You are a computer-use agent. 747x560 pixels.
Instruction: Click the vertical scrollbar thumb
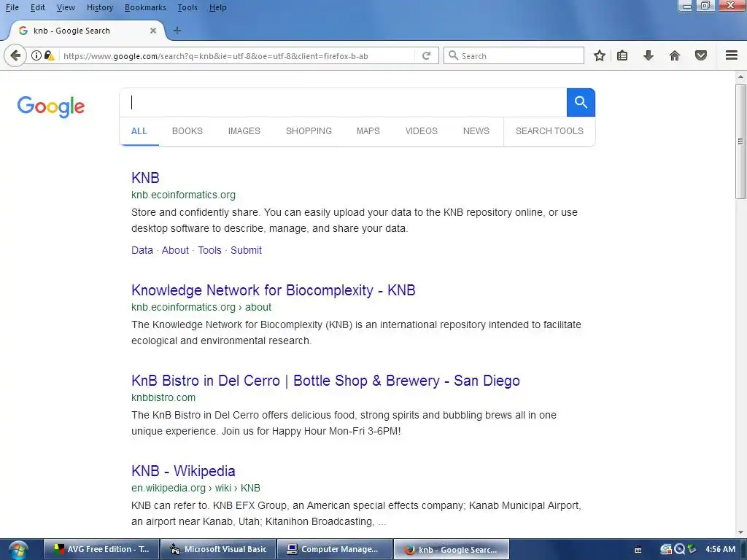740,141
